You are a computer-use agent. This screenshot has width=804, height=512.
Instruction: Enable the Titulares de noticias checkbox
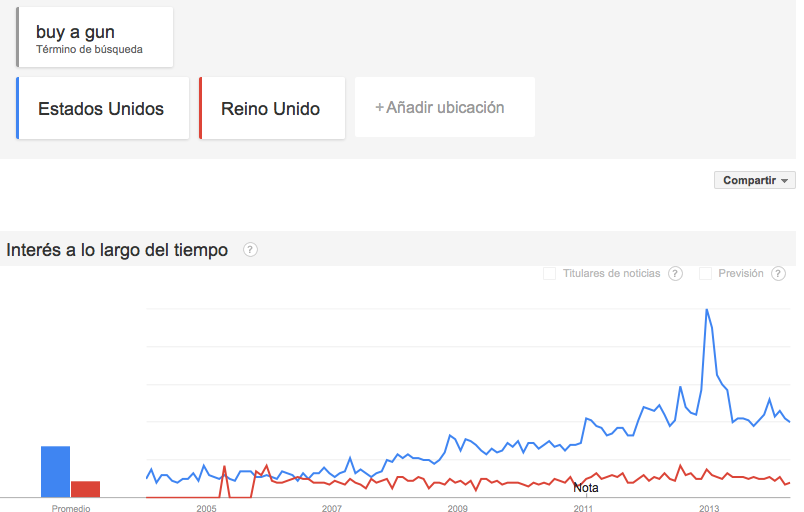click(549, 274)
